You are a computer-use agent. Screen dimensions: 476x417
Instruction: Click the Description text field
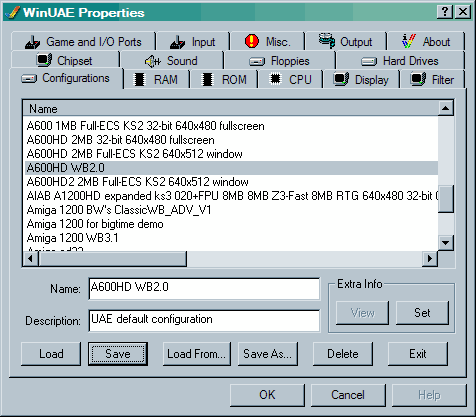[x=204, y=320]
